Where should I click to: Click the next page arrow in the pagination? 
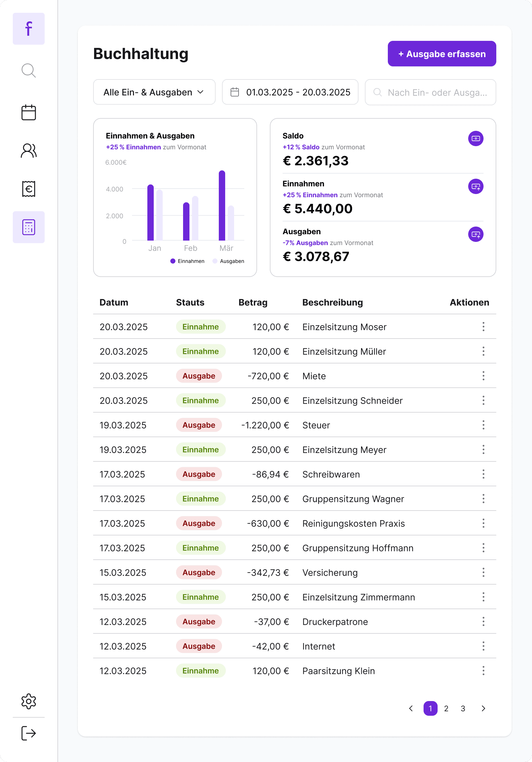(483, 708)
